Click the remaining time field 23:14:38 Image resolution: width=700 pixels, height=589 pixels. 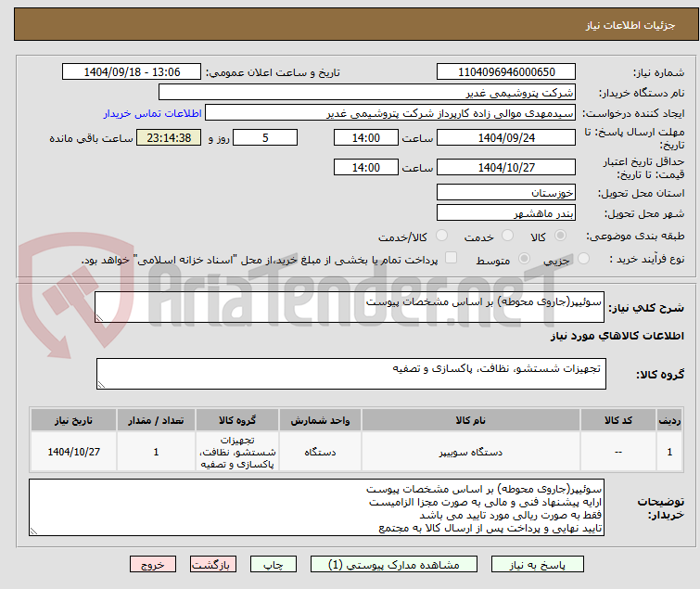[x=169, y=137]
